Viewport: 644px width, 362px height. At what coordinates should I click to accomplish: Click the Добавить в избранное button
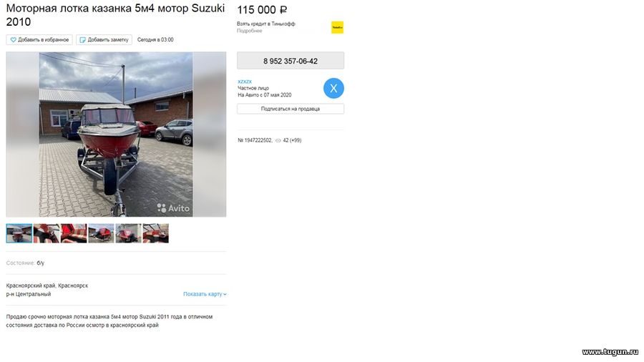(x=39, y=40)
